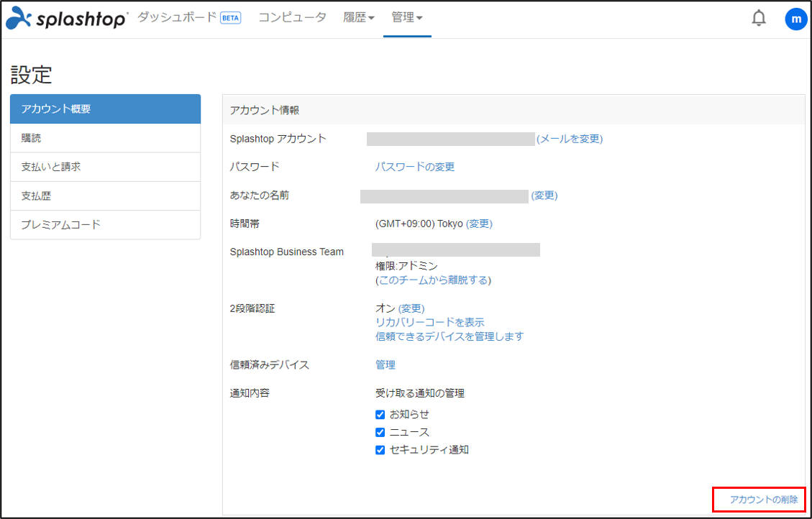
Task: Toggle the ニュース checkbox
Action: click(x=380, y=432)
